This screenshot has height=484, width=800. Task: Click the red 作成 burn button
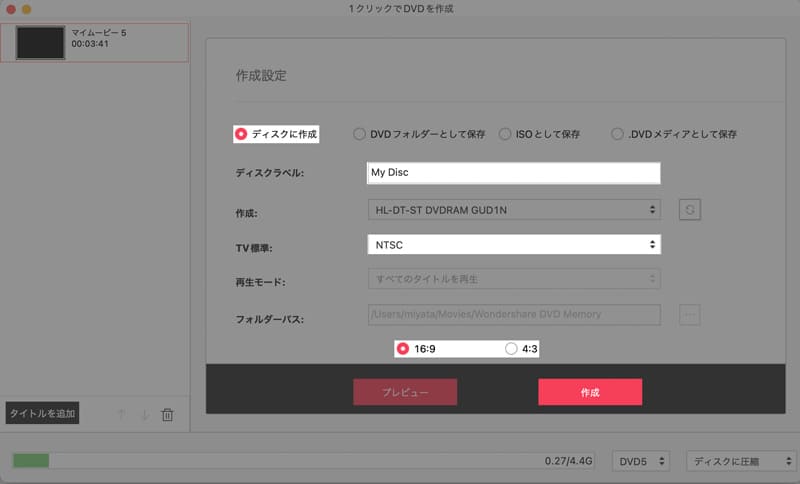point(590,392)
